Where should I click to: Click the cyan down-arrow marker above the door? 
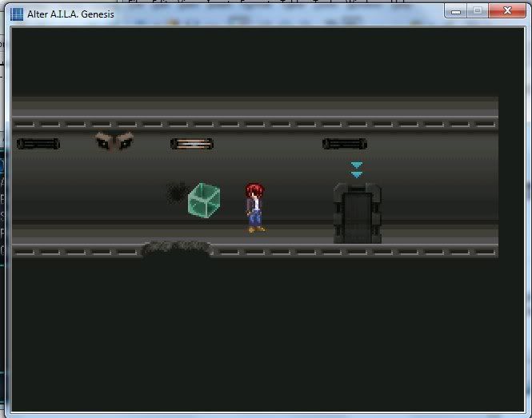coord(356,170)
